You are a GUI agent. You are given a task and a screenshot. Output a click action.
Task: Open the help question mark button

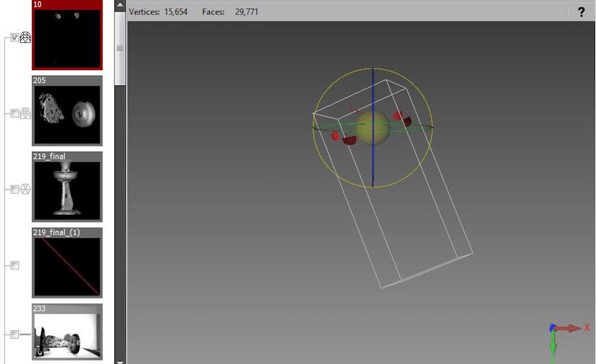coord(581,12)
